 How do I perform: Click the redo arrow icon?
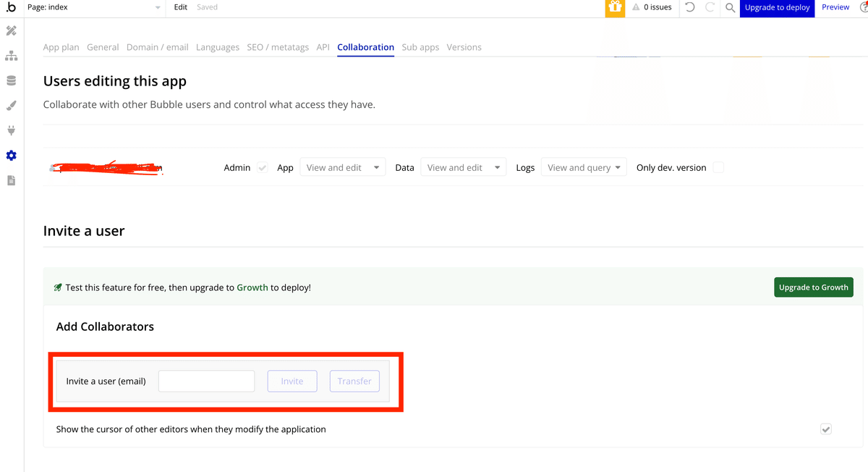pyautogui.click(x=710, y=7)
